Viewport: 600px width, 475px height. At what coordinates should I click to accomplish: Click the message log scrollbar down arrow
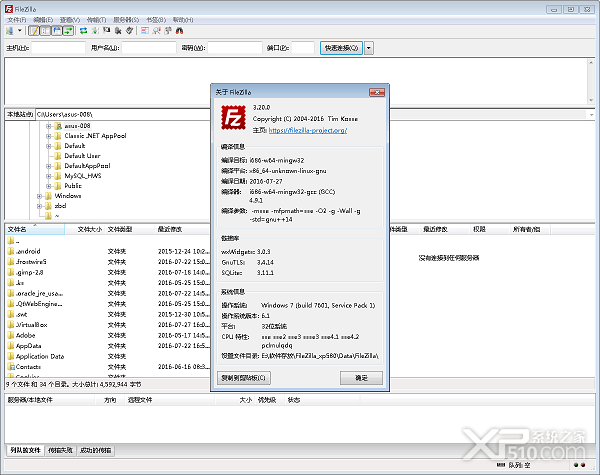[x=591, y=100]
